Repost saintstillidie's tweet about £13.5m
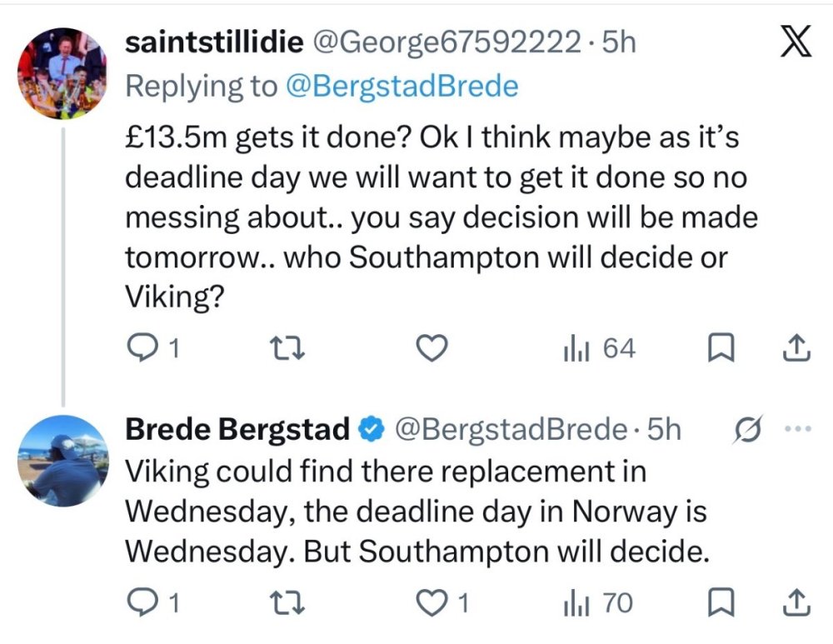 [288, 348]
